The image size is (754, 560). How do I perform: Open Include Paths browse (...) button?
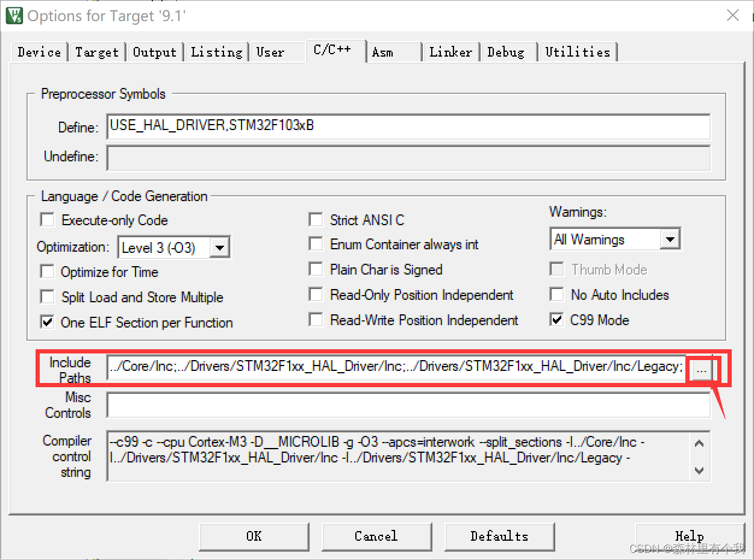pos(701,371)
